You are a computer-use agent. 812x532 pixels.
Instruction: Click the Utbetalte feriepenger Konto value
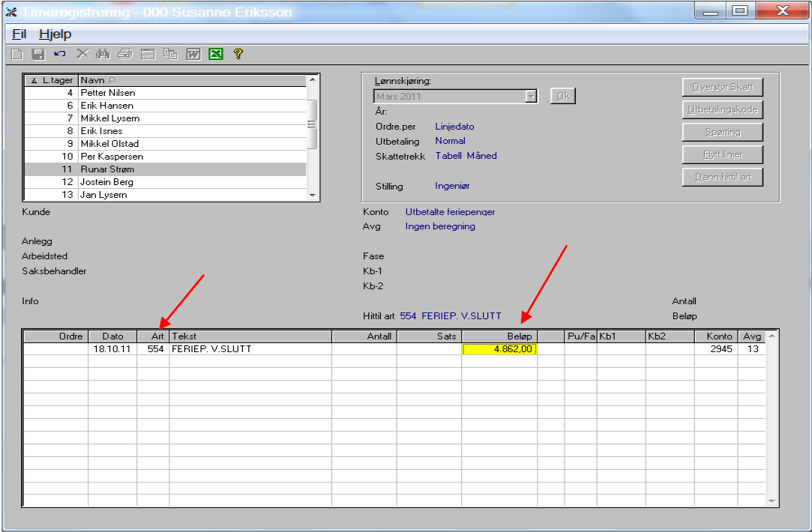[450, 211]
